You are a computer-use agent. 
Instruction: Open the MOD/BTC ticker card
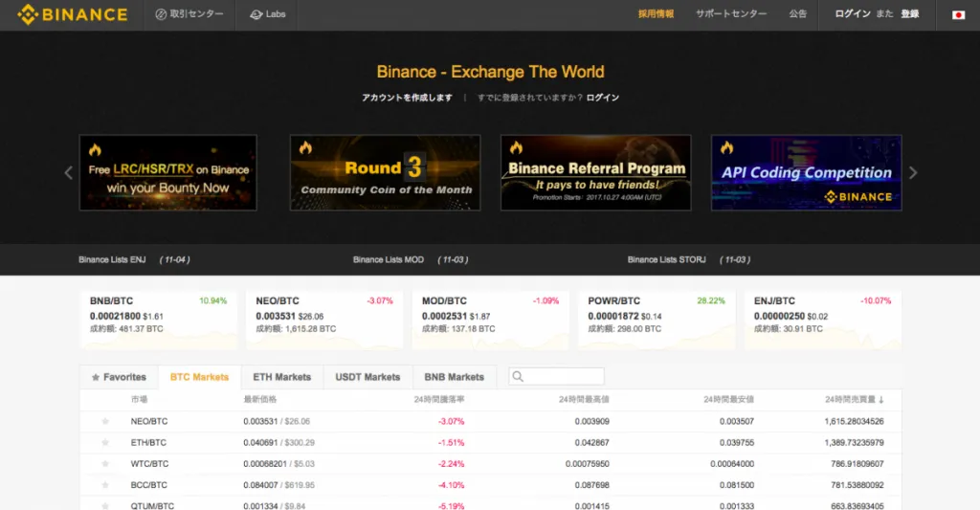click(491, 320)
